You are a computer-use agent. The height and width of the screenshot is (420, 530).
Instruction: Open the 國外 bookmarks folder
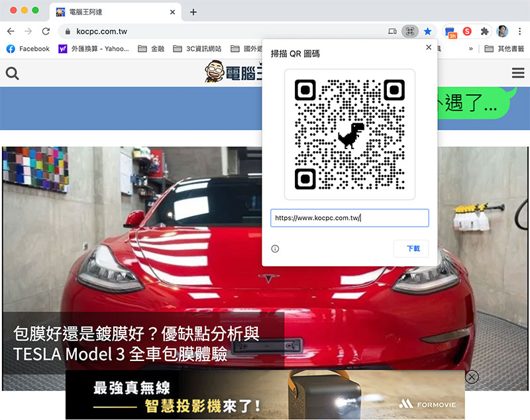pyautogui.click(x=246, y=49)
